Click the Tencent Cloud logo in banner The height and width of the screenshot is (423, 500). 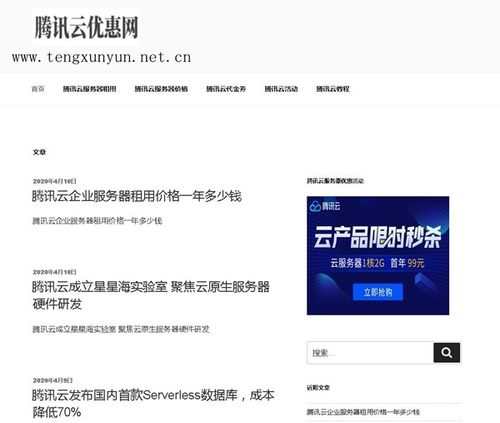[325, 206]
